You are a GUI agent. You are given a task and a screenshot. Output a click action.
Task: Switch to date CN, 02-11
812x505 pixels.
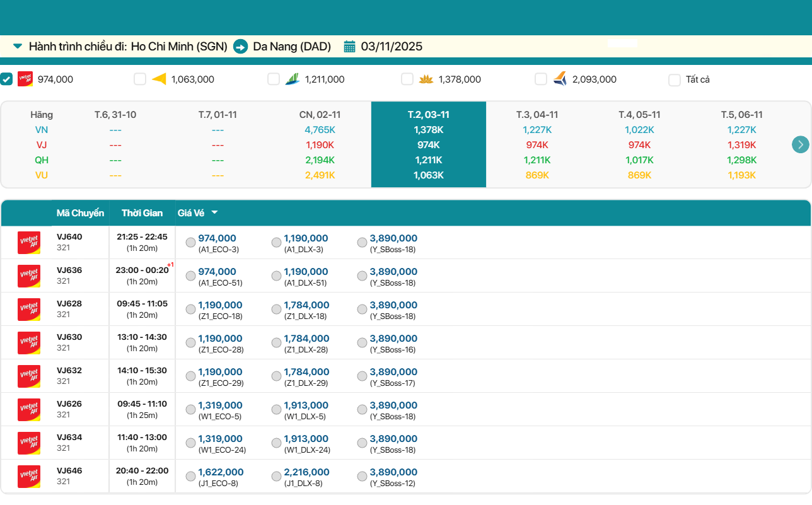tap(320, 115)
